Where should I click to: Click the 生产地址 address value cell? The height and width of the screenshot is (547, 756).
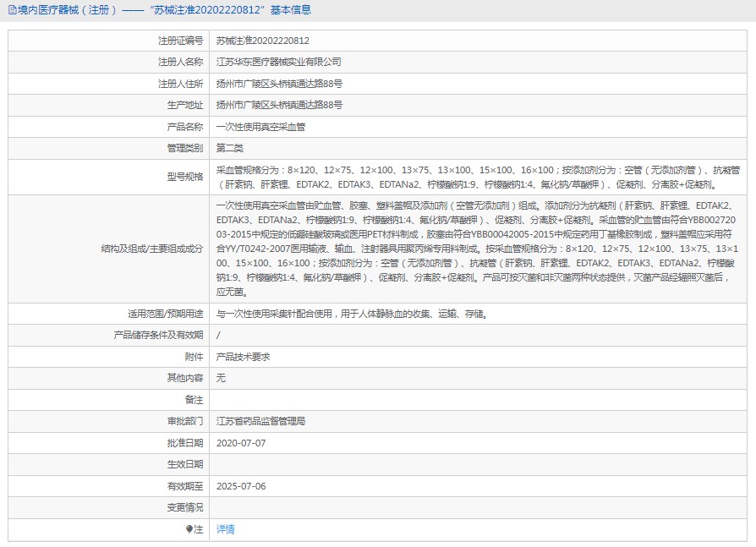pyautogui.click(x=478, y=105)
